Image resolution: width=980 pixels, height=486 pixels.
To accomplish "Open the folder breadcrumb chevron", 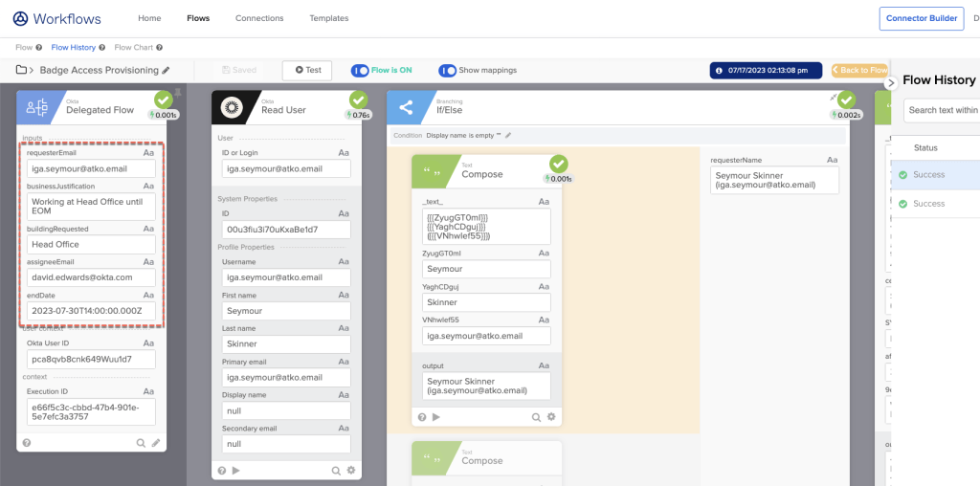I will click(33, 70).
